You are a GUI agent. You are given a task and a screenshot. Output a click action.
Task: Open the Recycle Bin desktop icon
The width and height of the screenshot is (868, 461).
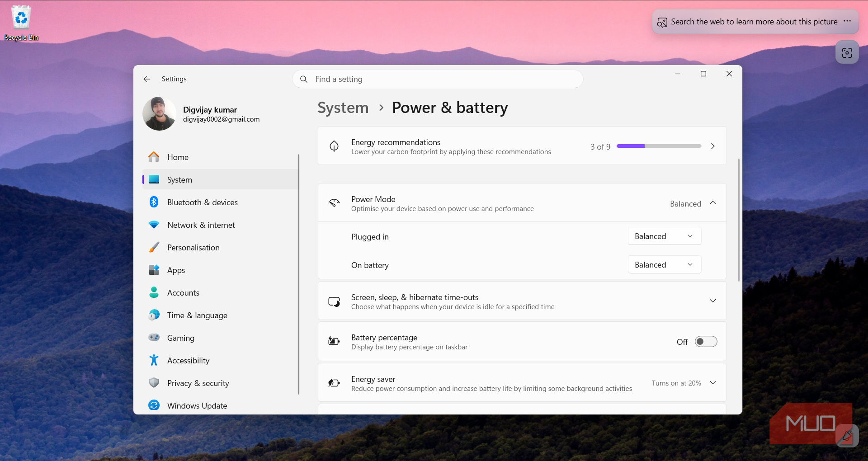(21, 23)
